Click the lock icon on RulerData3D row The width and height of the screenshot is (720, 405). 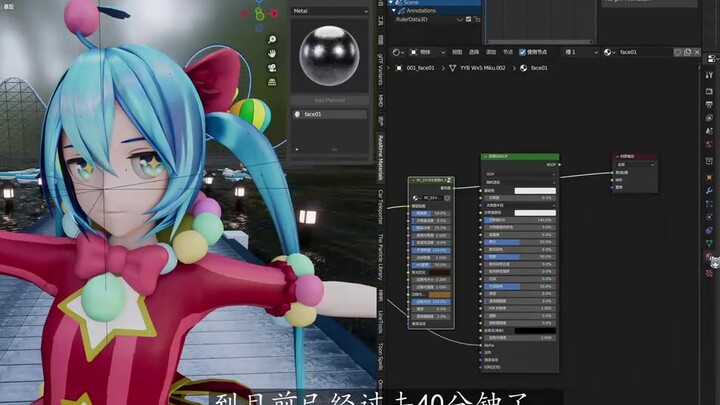(x=477, y=19)
